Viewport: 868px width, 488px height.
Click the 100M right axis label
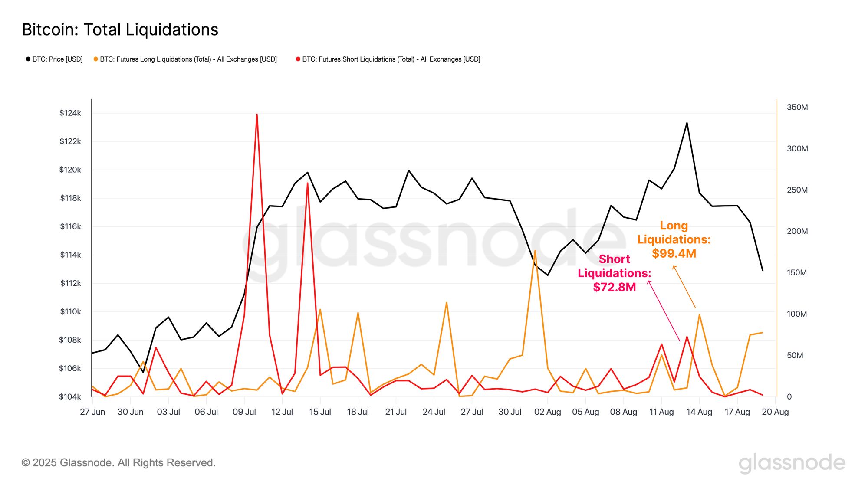797,314
